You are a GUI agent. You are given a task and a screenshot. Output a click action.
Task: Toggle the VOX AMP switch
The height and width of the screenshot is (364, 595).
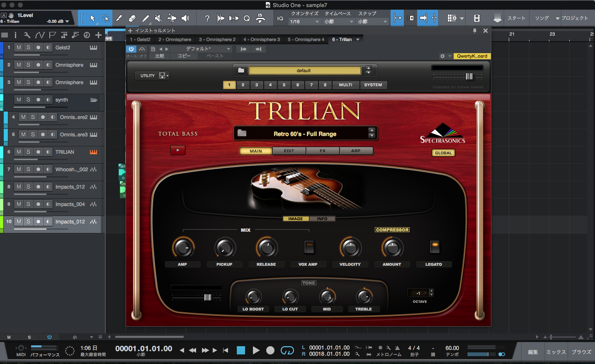[309, 247]
